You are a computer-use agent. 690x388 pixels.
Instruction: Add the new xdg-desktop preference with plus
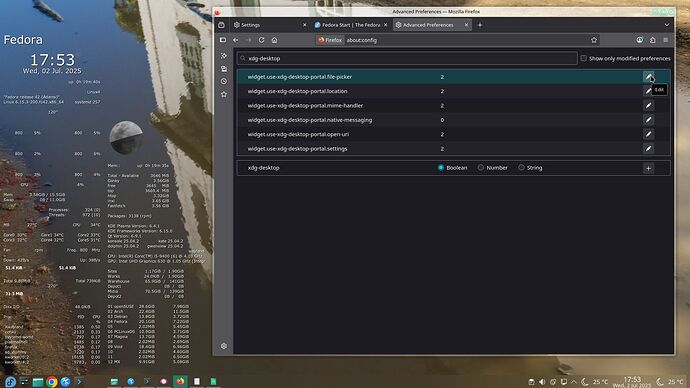click(648, 168)
